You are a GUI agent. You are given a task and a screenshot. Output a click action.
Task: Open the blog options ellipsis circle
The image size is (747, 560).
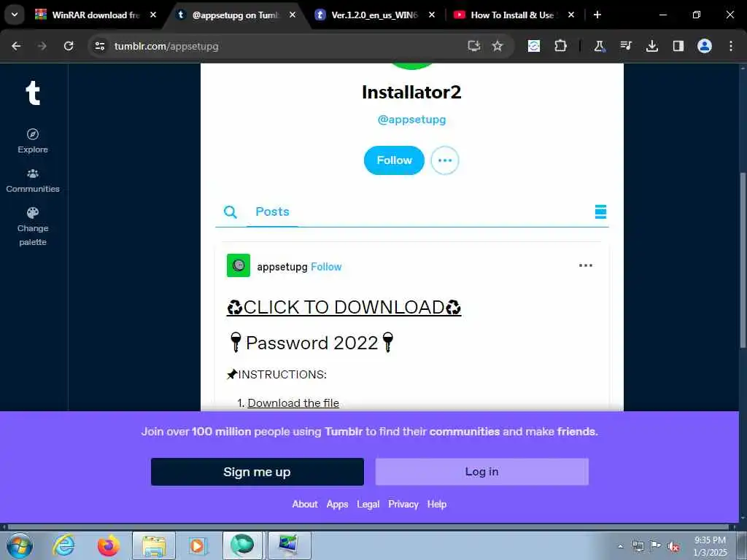coord(444,160)
